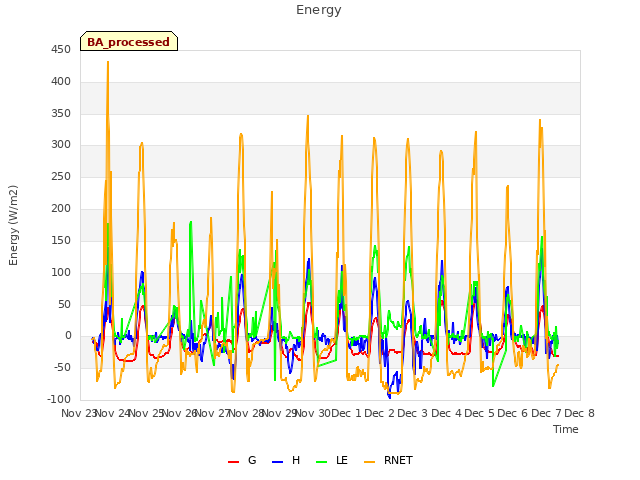Click the 400 y-axis tick label

(61, 82)
